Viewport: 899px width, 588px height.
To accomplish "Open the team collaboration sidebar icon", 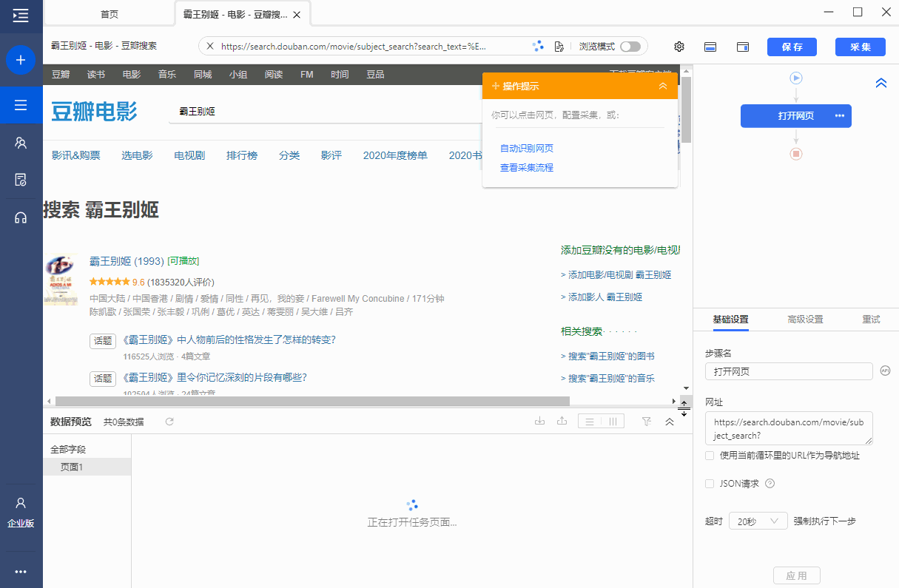I will [21, 143].
